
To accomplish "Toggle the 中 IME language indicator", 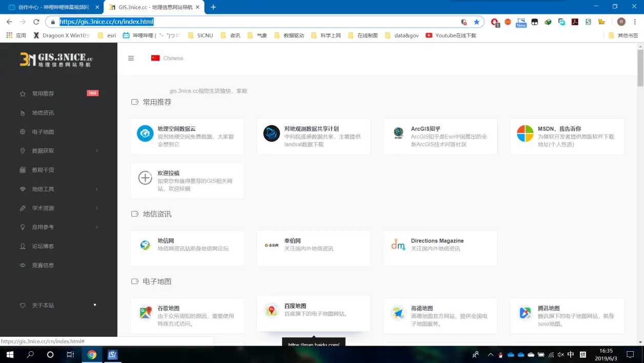I will [x=571, y=354].
